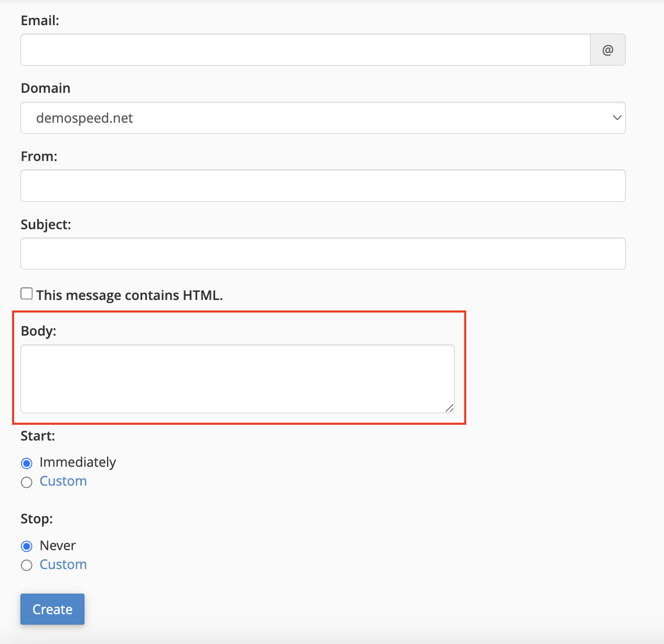The width and height of the screenshot is (664, 644).
Task: Select the Subject input box
Action: coord(323,254)
